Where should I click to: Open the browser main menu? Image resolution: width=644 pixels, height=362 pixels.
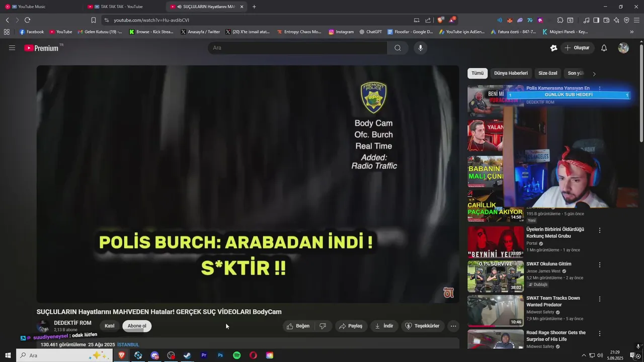click(637, 20)
